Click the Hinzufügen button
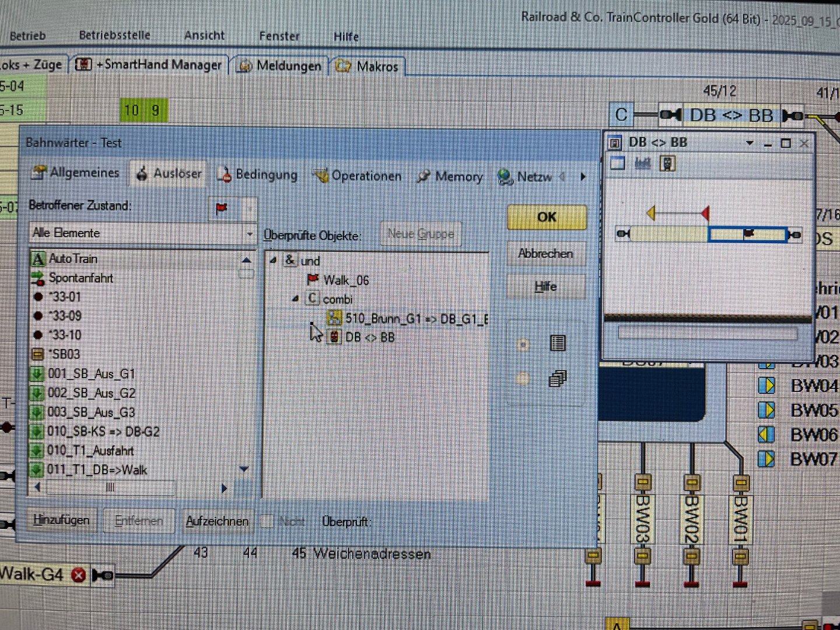Image resolution: width=840 pixels, height=630 pixels. [61, 520]
